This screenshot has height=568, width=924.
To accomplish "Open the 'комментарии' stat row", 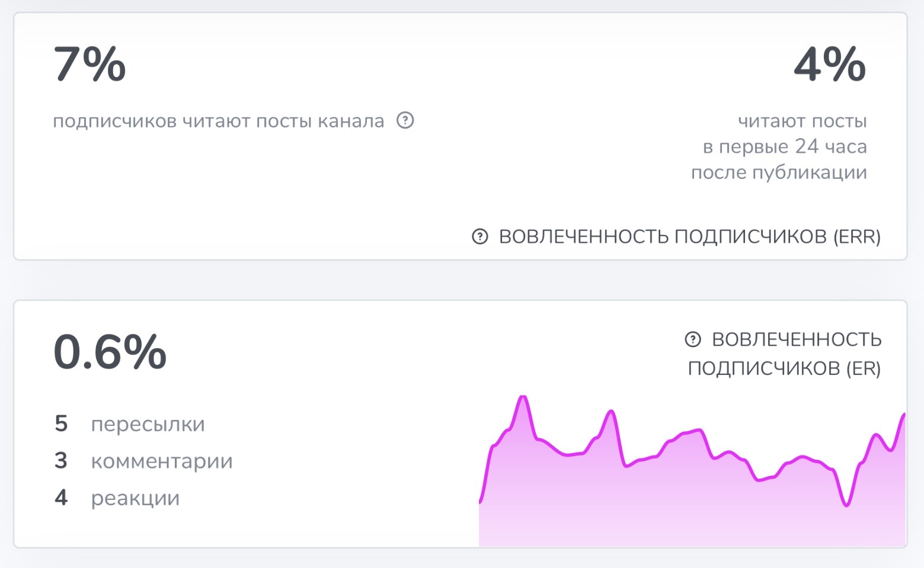I will pos(162,461).
